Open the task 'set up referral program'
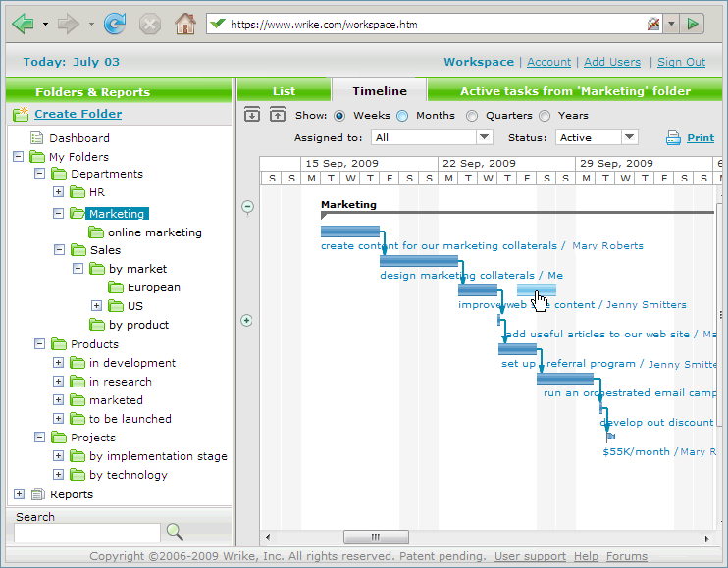This screenshot has height=568, width=728. coord(517,349)
